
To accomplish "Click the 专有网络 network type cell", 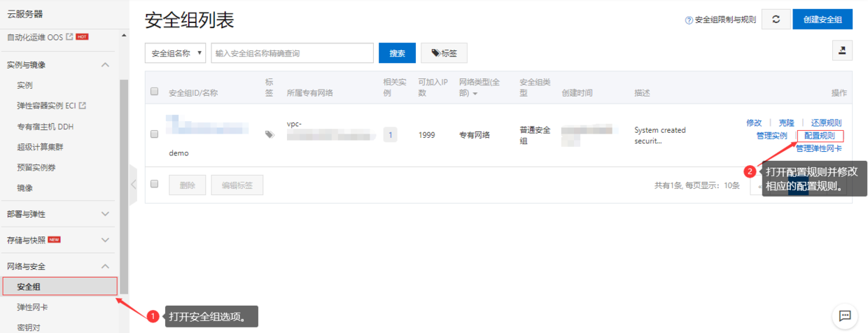I will click(475, 135).
